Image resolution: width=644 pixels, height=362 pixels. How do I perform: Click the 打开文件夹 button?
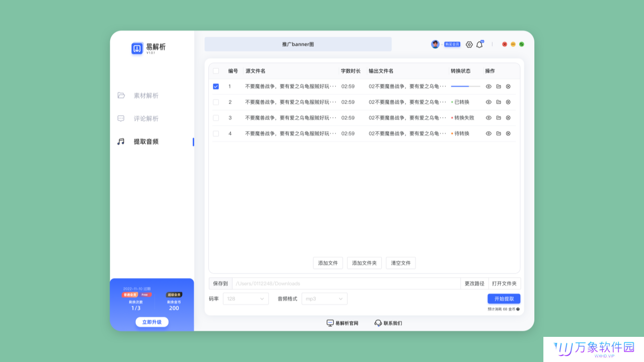(x=505, y=284)
